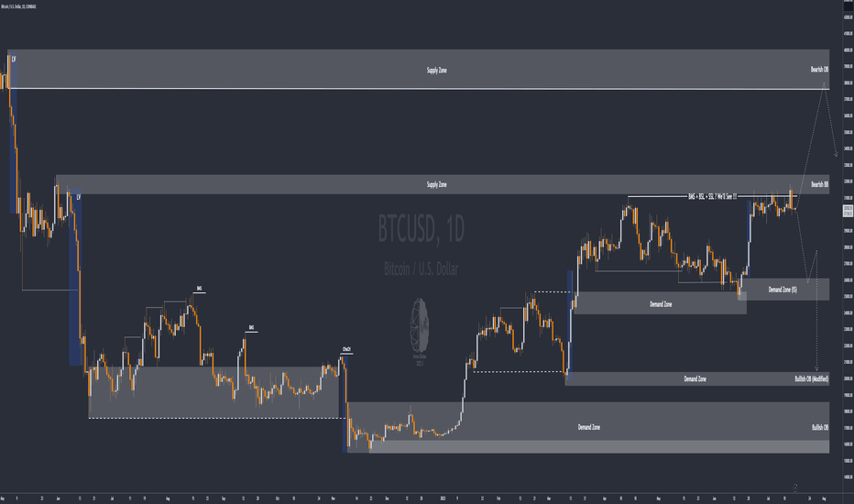Click the BTCUSD, 1D watermark text
Image resolution: width=854 pixels, height=504 pixels.
point(421,229)
